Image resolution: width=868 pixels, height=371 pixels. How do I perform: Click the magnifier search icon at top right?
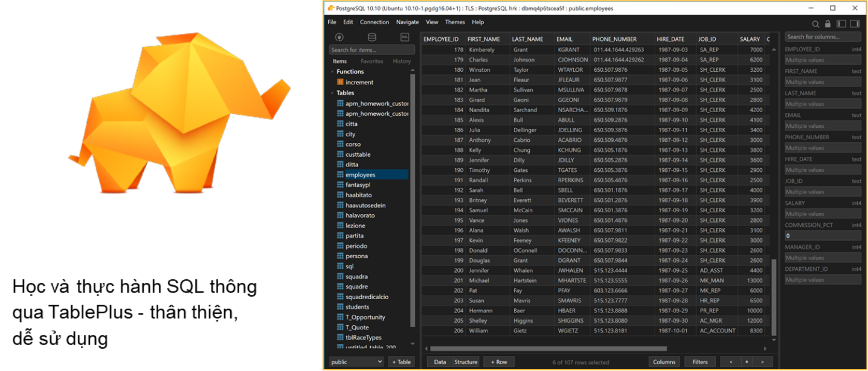pos(815,24)
